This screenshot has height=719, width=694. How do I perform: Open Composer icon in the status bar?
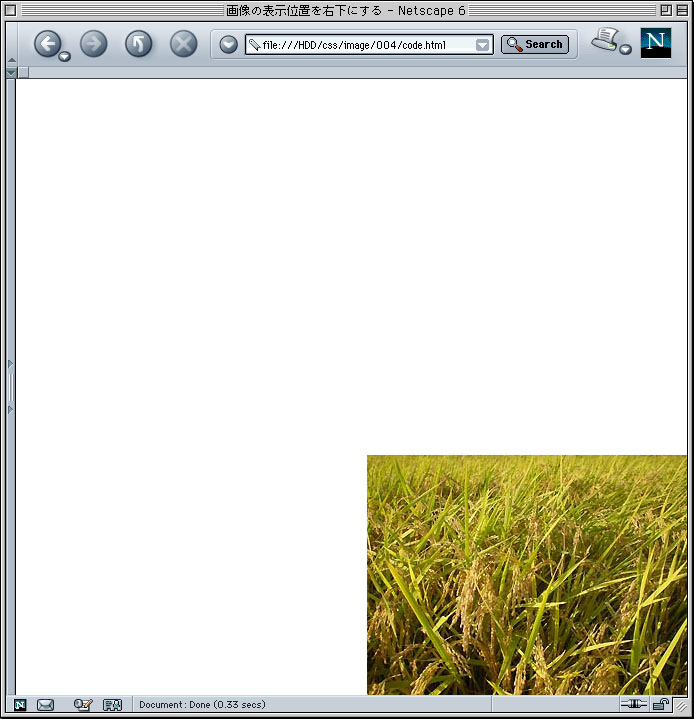pyautogui.click(x=83, y=704)
